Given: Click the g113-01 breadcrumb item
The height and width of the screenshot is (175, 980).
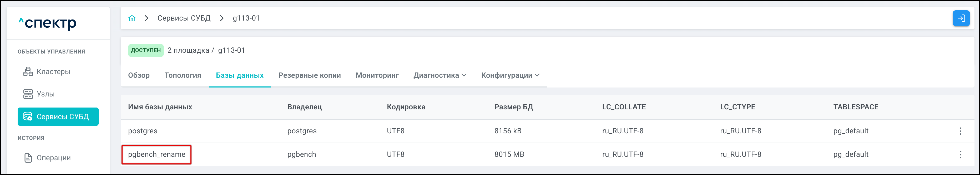Looking at the screenshot, I should coord(246,18).
